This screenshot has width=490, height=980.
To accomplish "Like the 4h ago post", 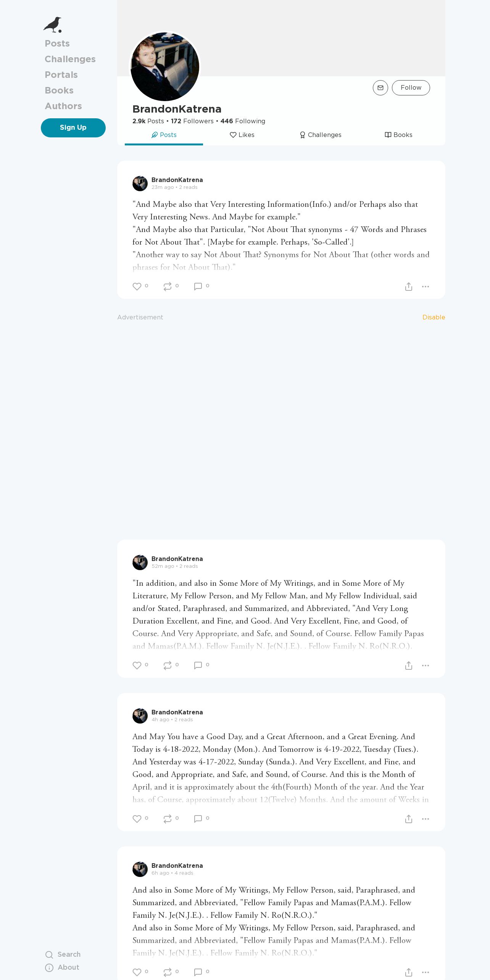I will click(x=137, y=819).
